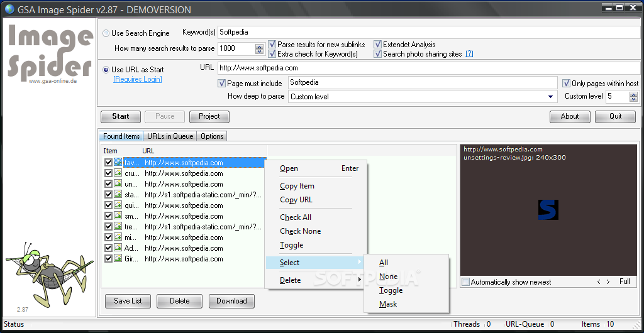Image resolution: width=644 pixels, height=333 pixels.
Task: Choose Open in the context menu
Action: click(x=316, y=168)
